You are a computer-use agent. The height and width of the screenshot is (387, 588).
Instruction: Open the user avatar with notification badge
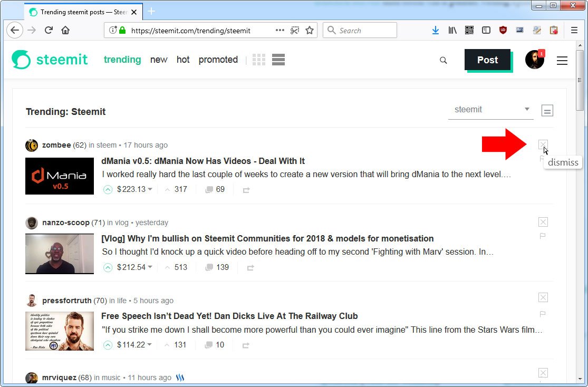[534, 60]
